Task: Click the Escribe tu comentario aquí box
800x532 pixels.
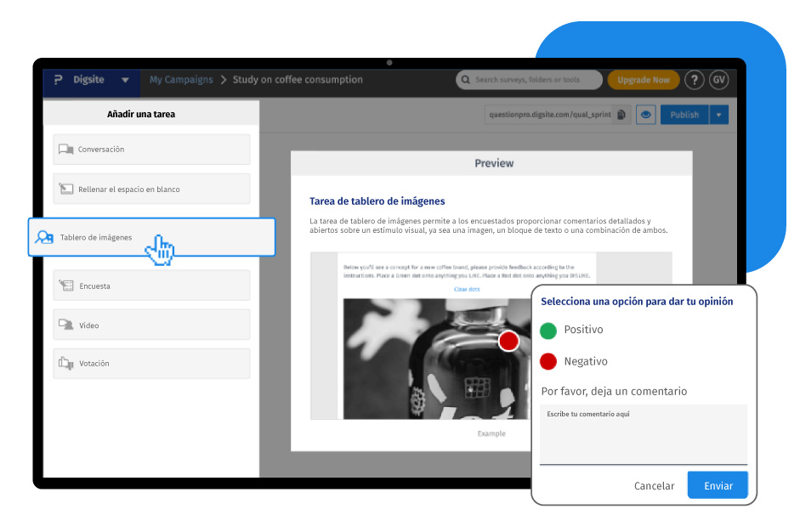Action: 644,434
